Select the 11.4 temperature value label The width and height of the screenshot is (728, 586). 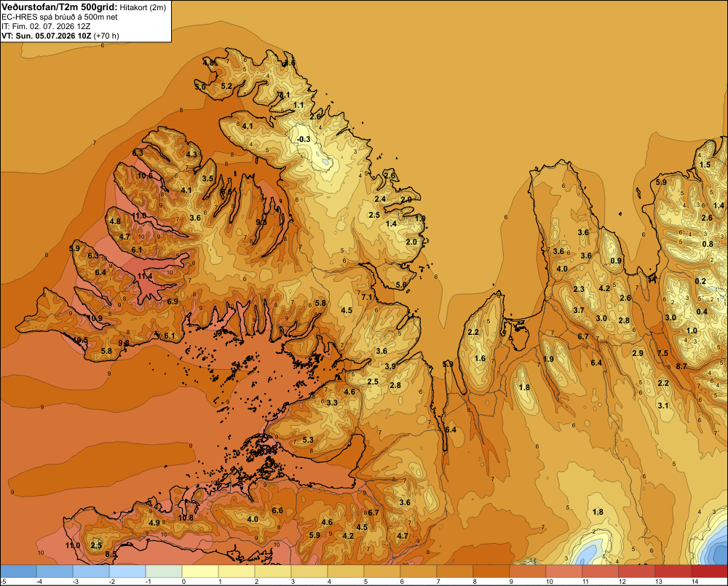144,277
